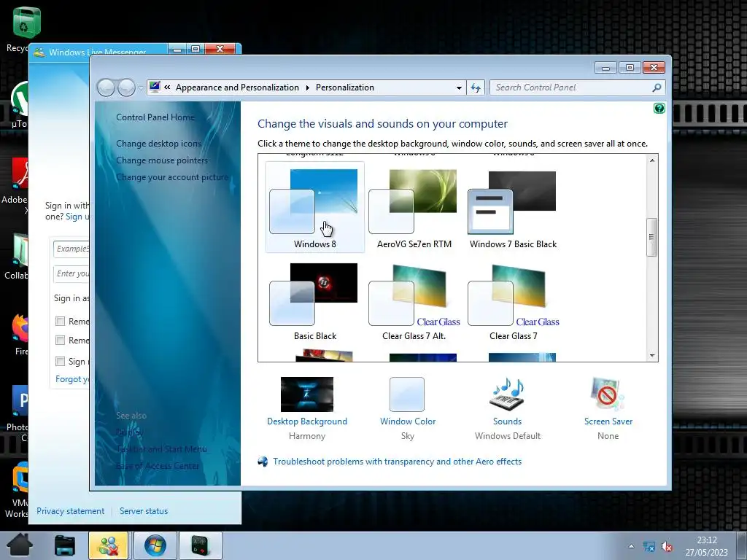This screenshot has height=560, width=747.
Task: Open Change your account picture
Action: point(172,177)
